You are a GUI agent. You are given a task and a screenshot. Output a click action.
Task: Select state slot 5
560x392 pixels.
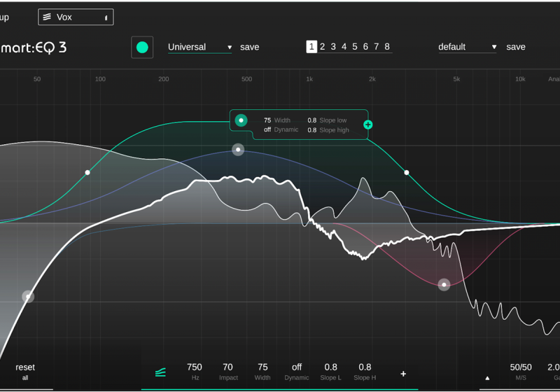point(355,47)
